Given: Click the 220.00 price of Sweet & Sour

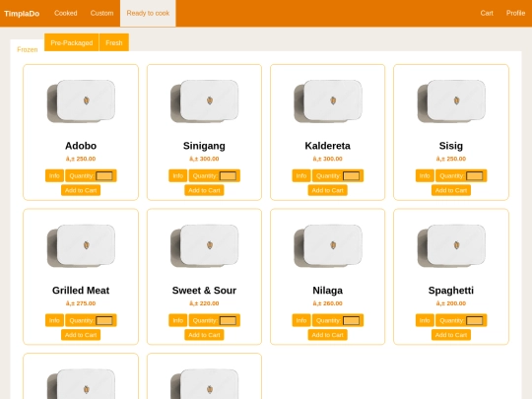Looking at the screenshot, I should [204, 303].
